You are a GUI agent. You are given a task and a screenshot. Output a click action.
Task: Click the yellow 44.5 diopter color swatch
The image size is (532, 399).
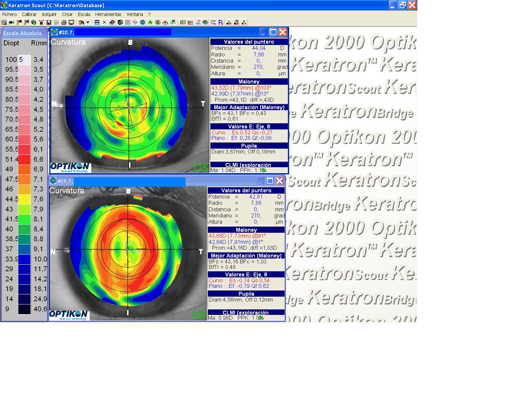24,199
